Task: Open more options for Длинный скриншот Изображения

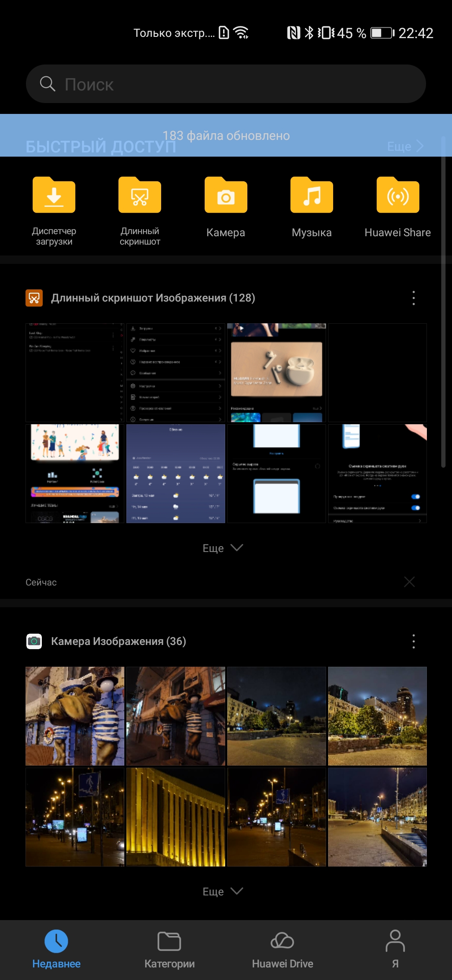Action: coord(413,298)
